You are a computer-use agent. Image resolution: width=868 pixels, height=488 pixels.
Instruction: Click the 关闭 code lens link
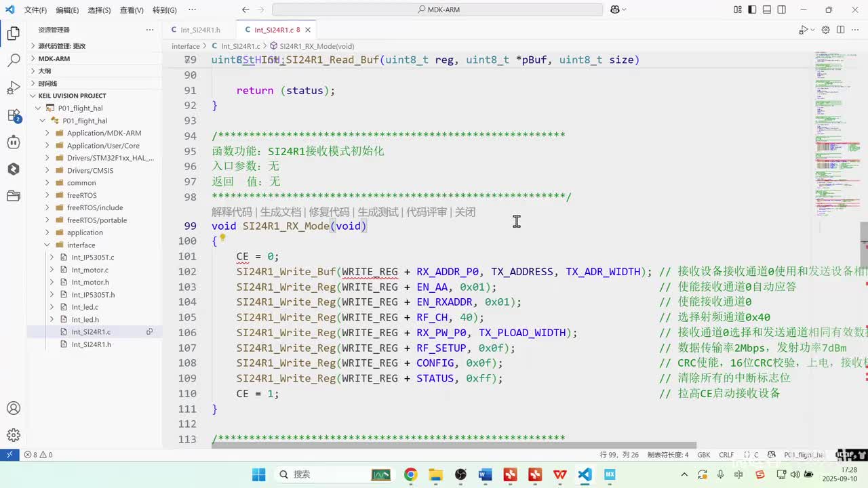pos(465,212)
